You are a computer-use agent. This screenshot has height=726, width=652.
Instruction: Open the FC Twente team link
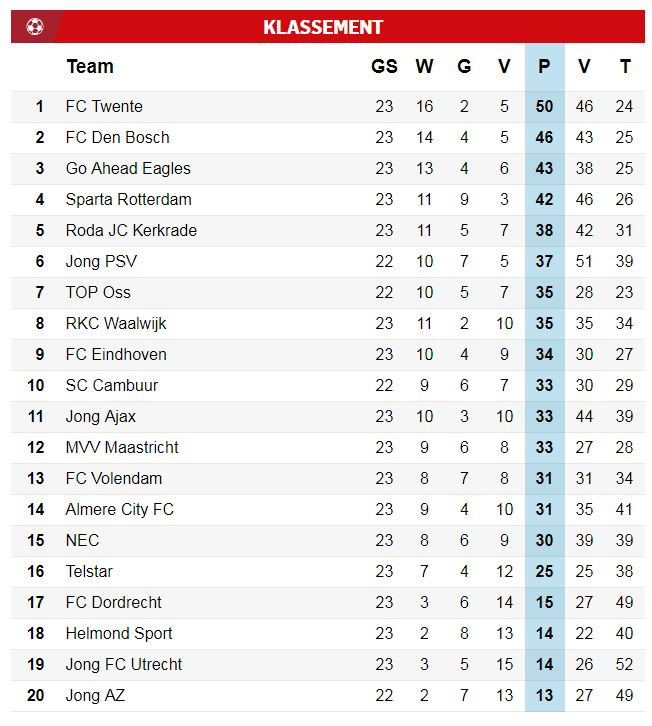[x=104, y=107]
